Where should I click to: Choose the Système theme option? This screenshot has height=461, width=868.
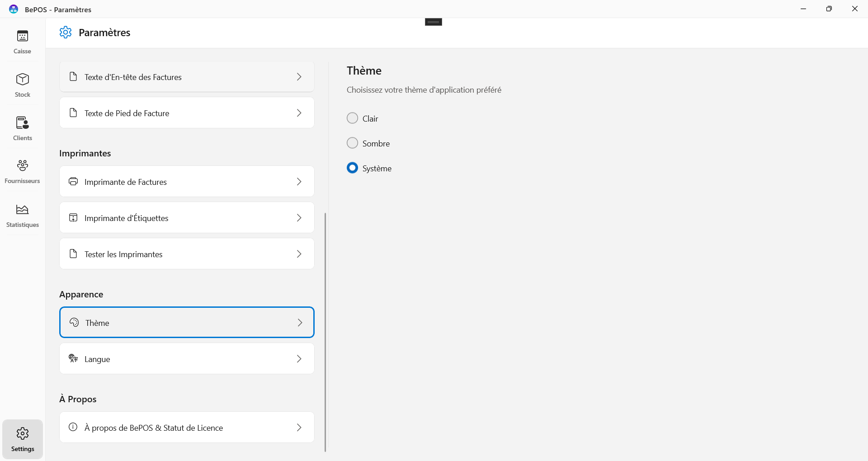352,168
